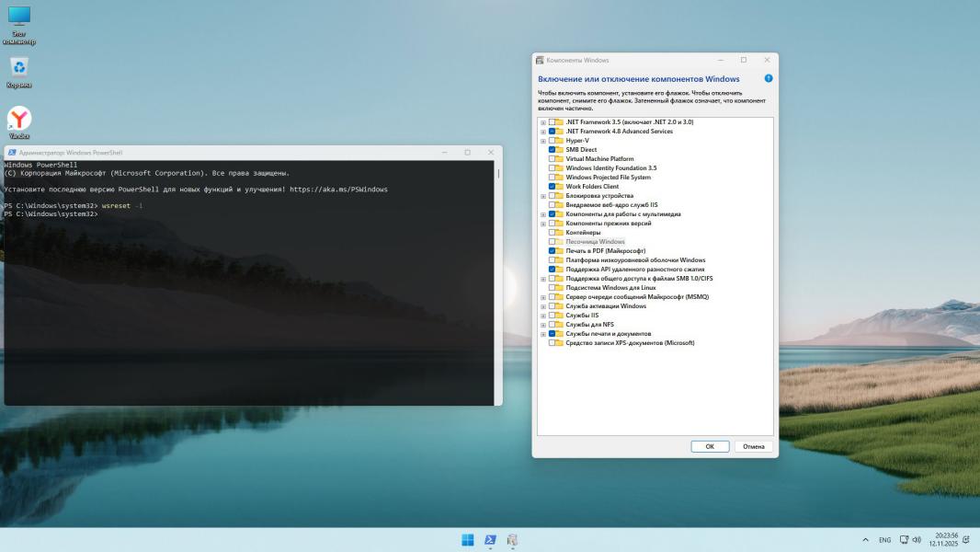The width and height of the screenshot is (980, 552).
Task: Select the Recycle Bin desktop icon
Action: click(19, 69)
